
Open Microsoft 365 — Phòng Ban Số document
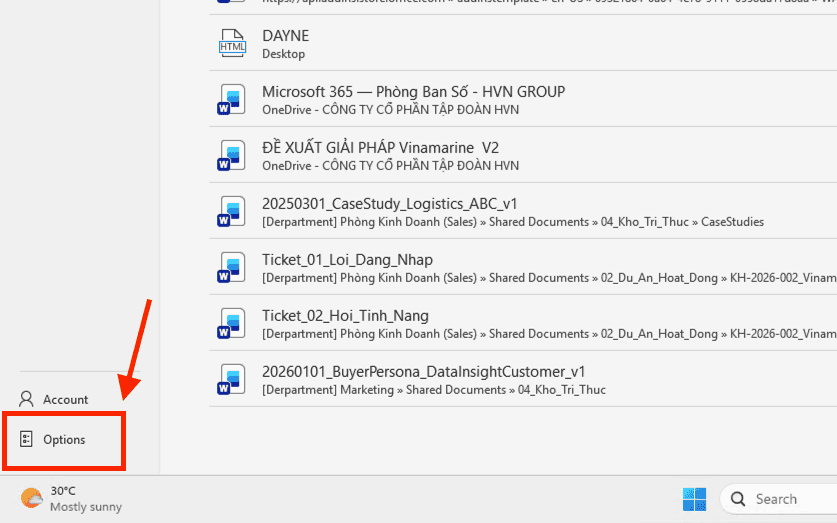(413, 92)
